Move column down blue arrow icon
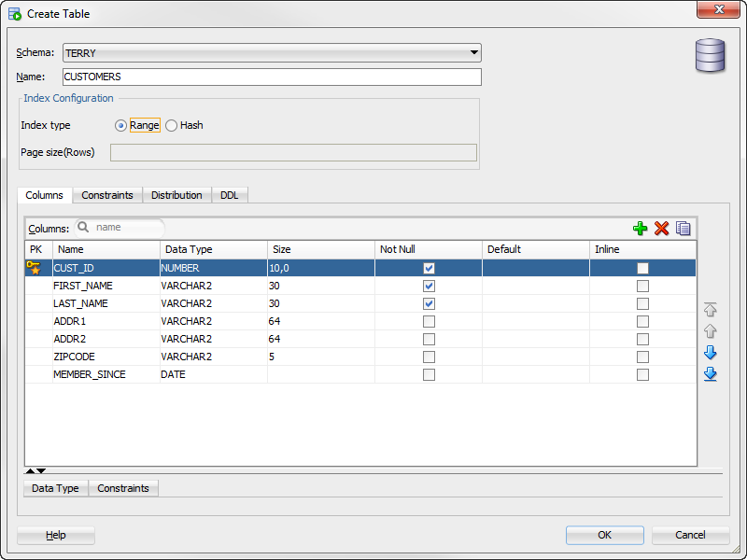747x560 pixels. 711,353
